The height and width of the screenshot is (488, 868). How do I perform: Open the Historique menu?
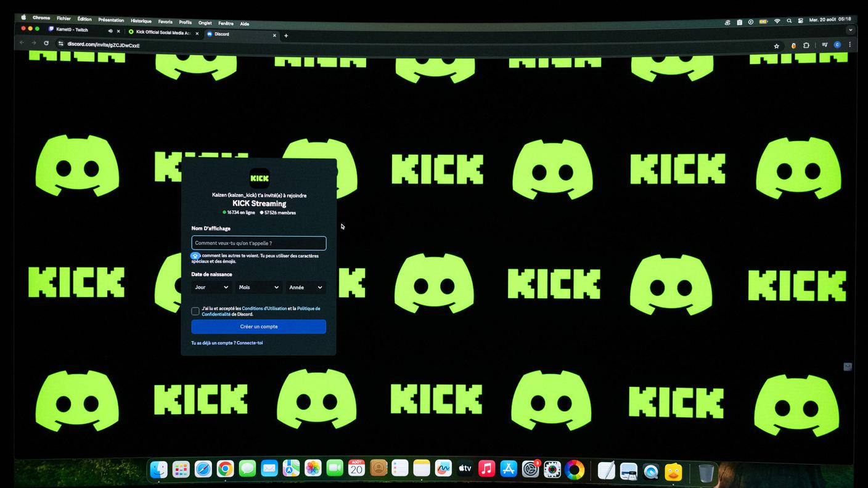(141, 21)
